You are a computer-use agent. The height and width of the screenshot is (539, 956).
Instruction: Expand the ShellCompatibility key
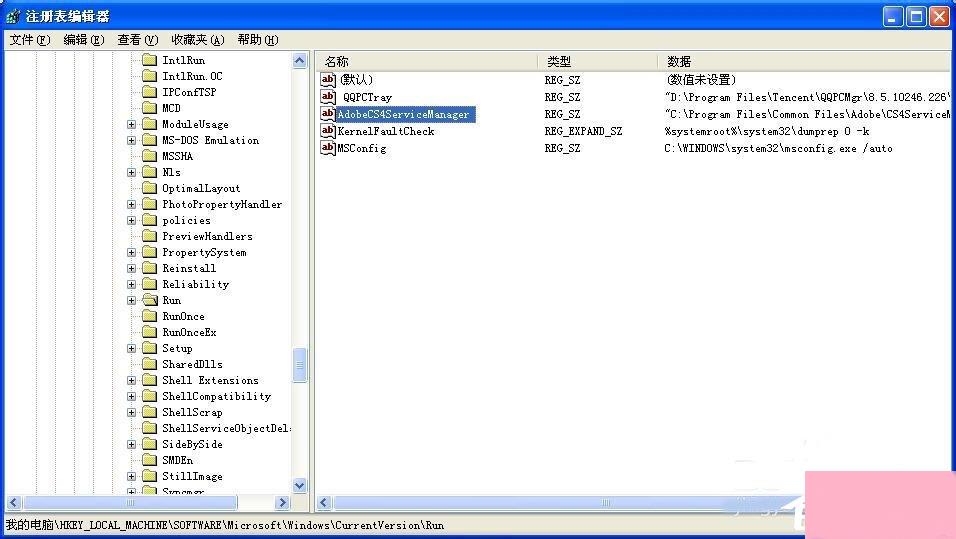point(131,396)
